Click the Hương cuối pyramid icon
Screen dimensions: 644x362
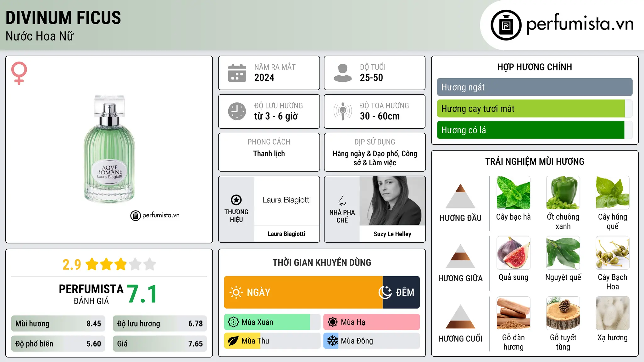click(460, 316)
